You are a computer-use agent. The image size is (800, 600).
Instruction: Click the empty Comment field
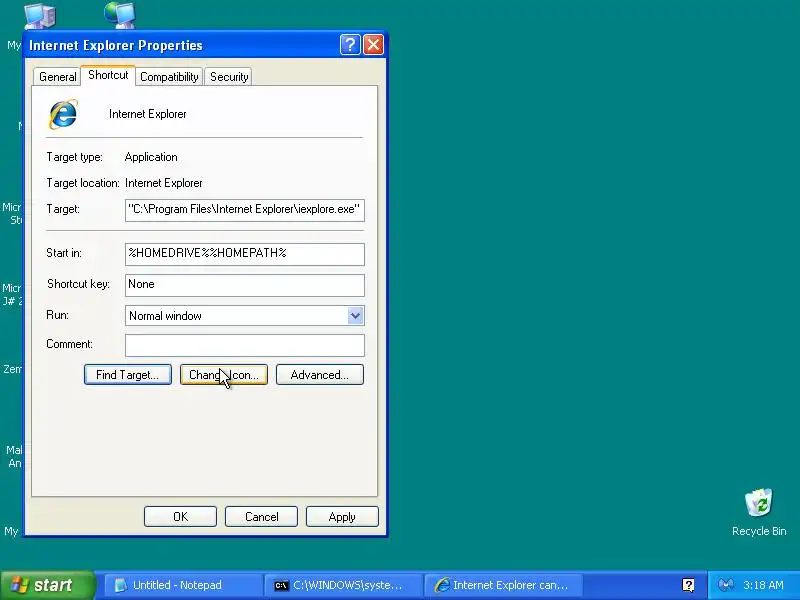pos(244,345)
